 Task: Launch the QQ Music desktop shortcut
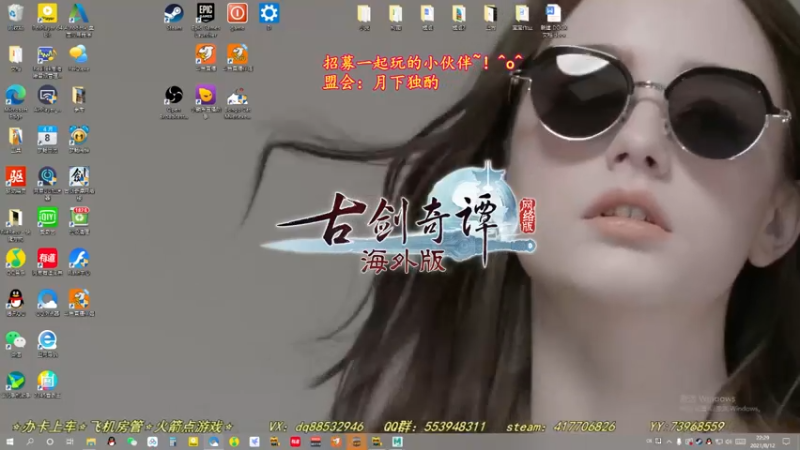click(x=16, y=259)
